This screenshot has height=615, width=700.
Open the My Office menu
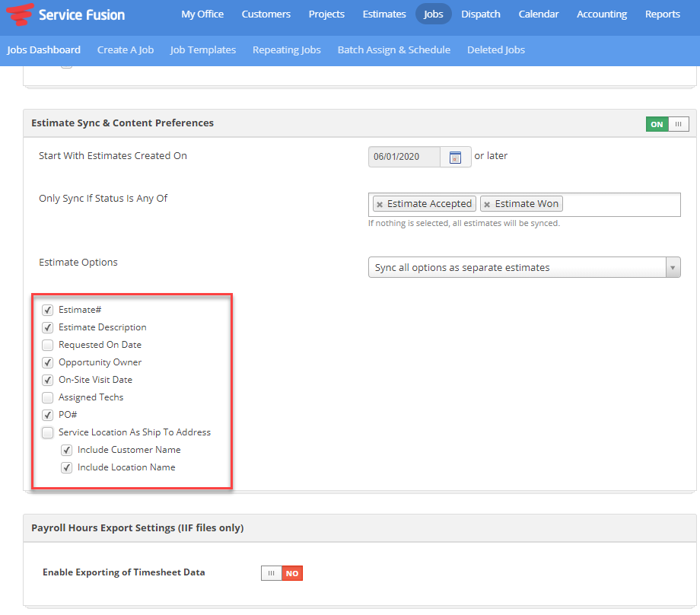click(202, 14)
